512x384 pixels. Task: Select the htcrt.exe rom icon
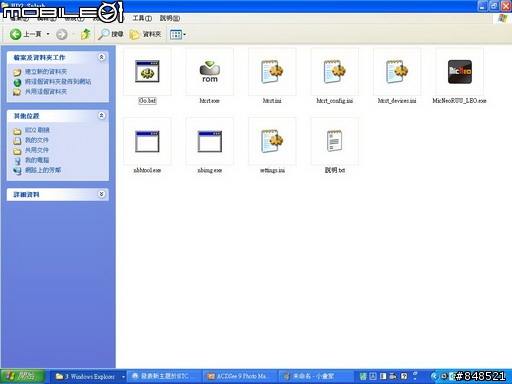pyautogui.click(x=210, y=72)
